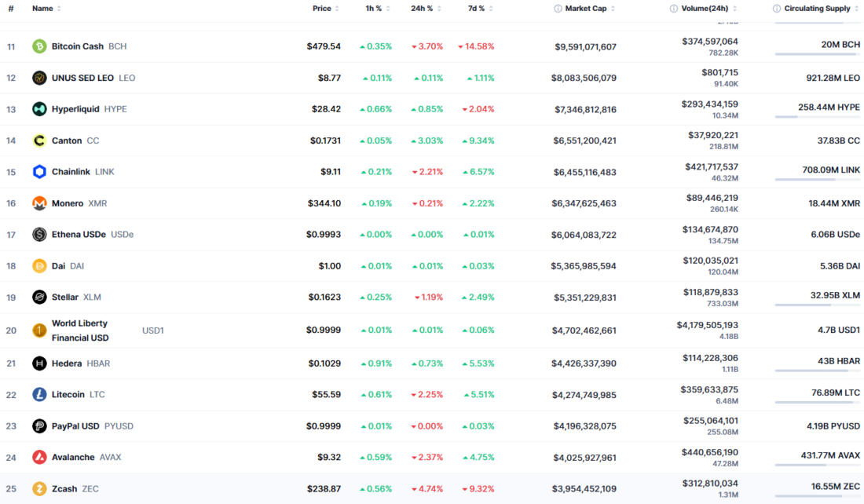Click the UNUS SED LEO coin logo
Screen dimensions: 864x504
click(39, 78)
